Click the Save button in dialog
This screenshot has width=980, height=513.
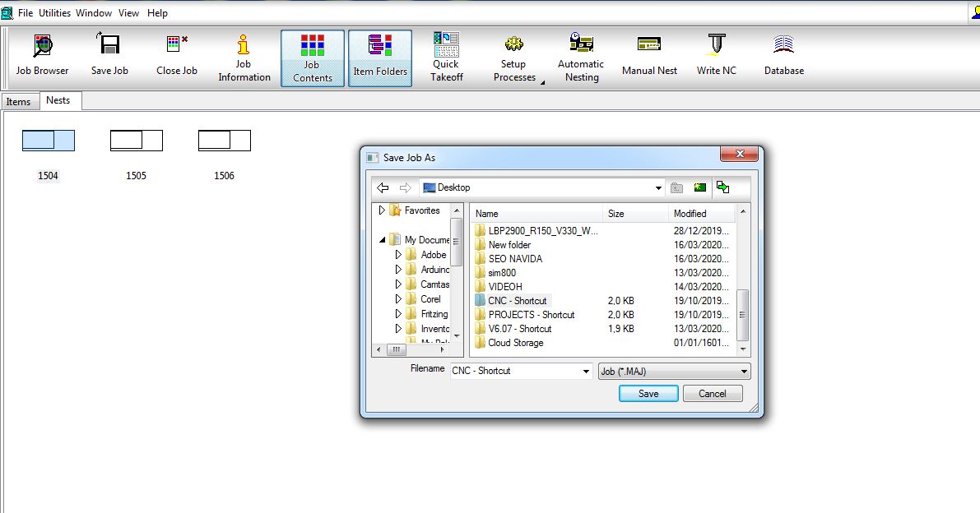(648, 394)
